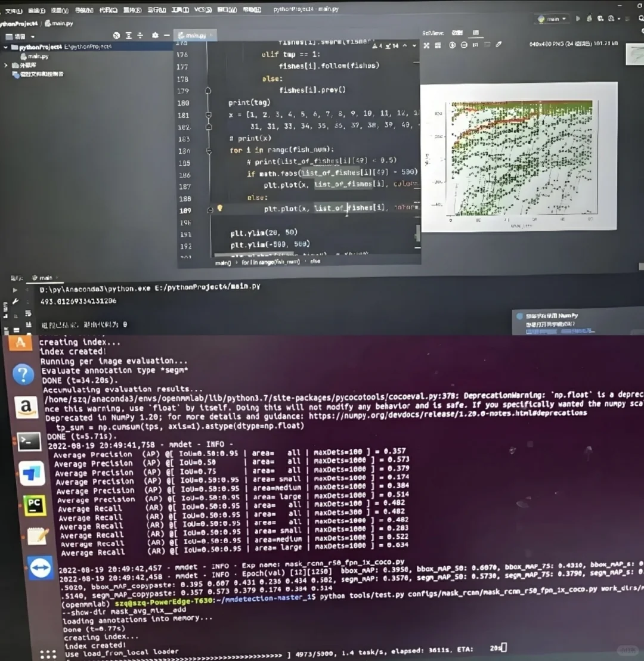Open Project panel gear settings

click(x=155, y=35)
